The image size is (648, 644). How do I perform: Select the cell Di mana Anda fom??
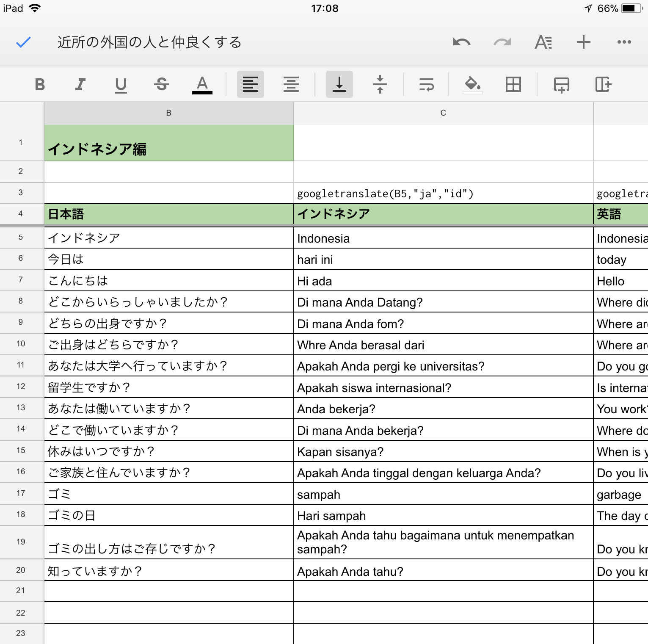(x=444, y=323)
